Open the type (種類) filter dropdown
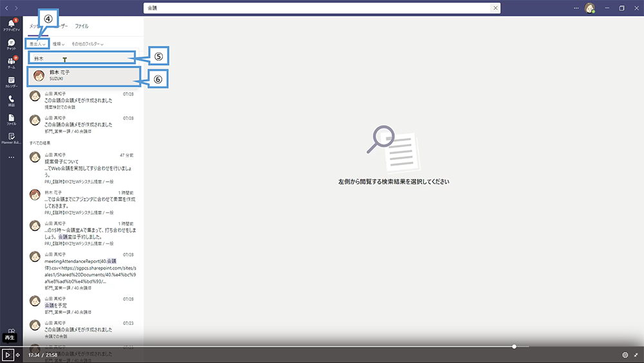 click(x=59, y=44)
